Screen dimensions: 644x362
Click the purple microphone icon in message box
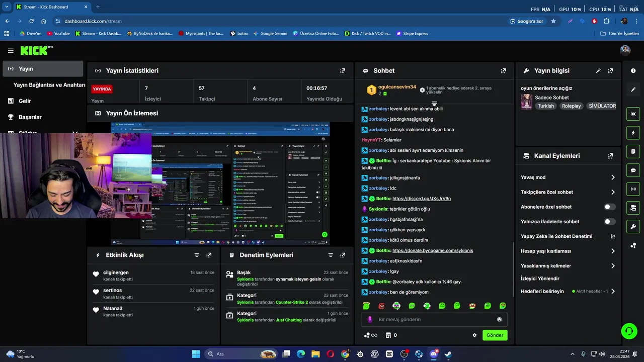[x=370, y=319]
